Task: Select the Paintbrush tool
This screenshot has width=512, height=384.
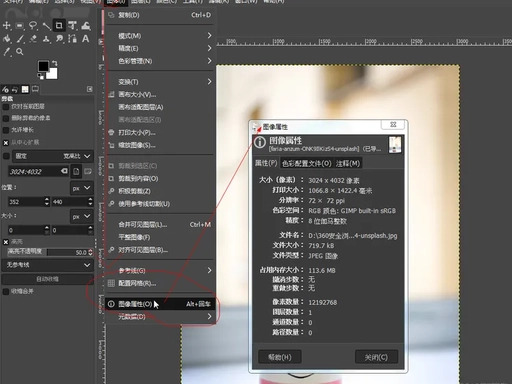Action: (20, 39)
